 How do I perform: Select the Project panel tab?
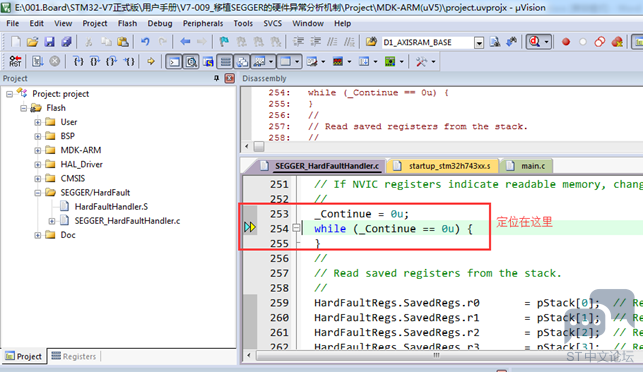coord(24,356)
